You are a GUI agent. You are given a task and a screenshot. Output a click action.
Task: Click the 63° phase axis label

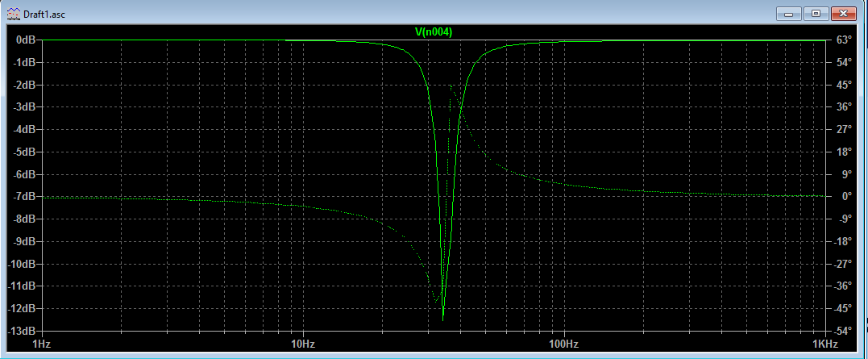click(843, 40)
